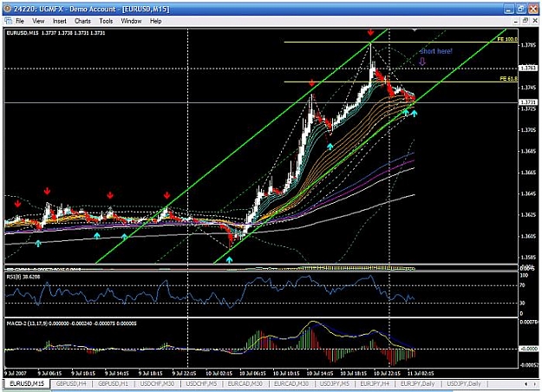Click the EURUSD,M15 price header text
542x392 pixels.
pos(56,33)
